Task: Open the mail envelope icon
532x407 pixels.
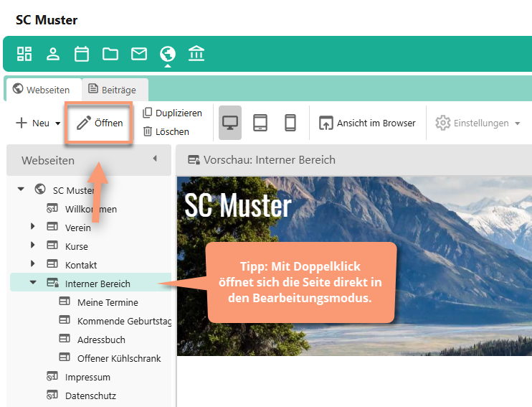Action: click(139, 54)
